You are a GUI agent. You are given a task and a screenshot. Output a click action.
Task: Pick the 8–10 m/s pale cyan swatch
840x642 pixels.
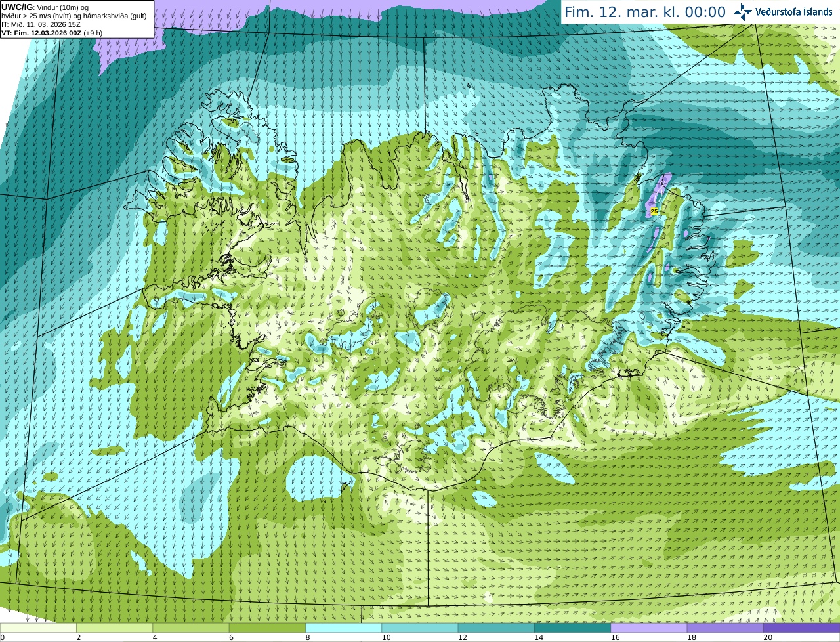343,628
